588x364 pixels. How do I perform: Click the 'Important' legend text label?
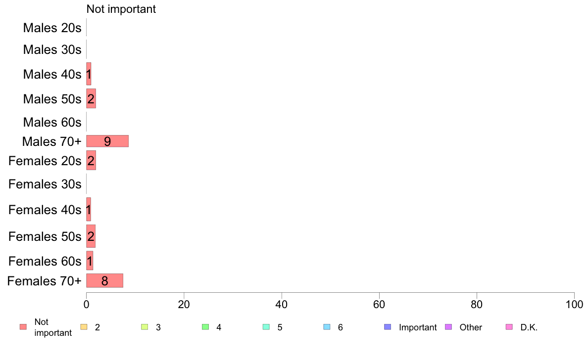click(x=418, y=327)
